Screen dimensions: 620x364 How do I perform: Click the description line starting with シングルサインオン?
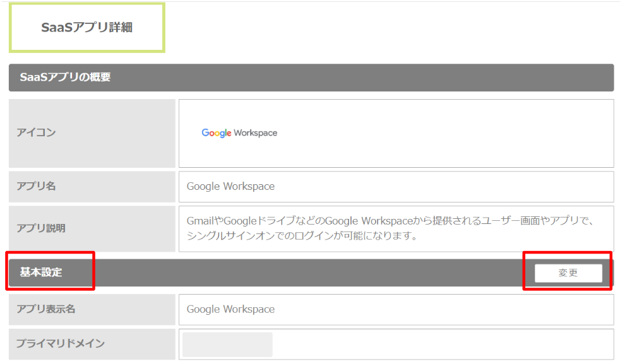tap(303, 236)
